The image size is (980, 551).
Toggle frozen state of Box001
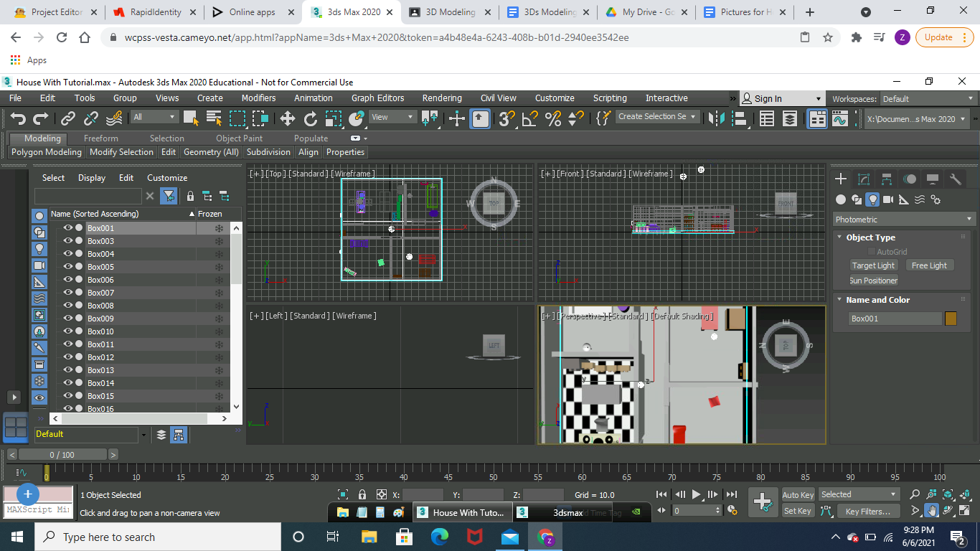219,228
